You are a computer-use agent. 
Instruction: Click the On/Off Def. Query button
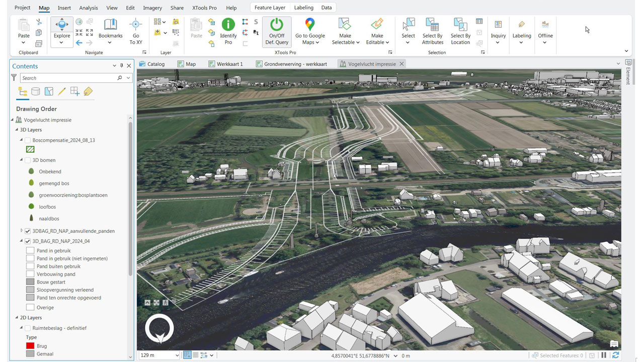click(276, 30)
